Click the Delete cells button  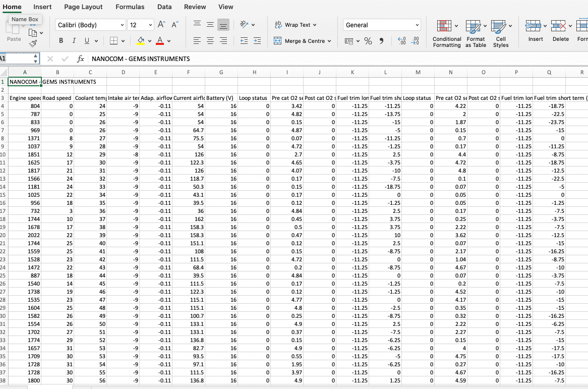point(561,31)
